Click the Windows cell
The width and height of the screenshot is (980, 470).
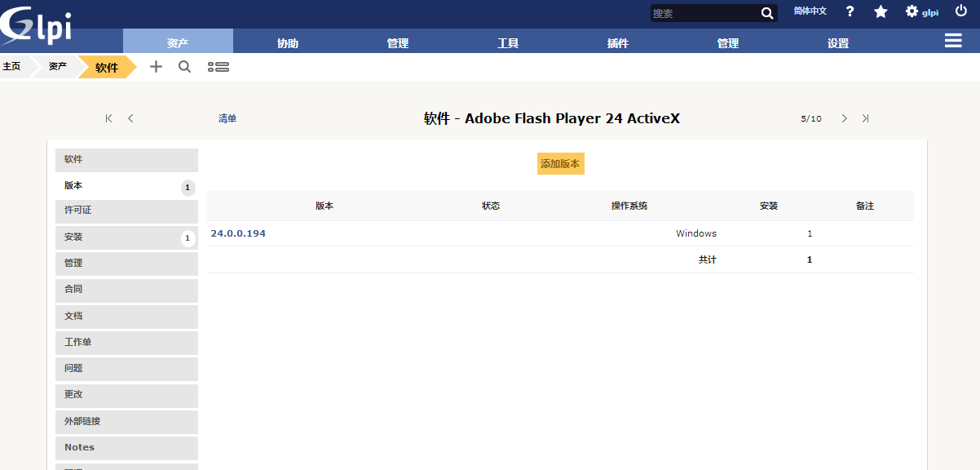pos(696,233)
